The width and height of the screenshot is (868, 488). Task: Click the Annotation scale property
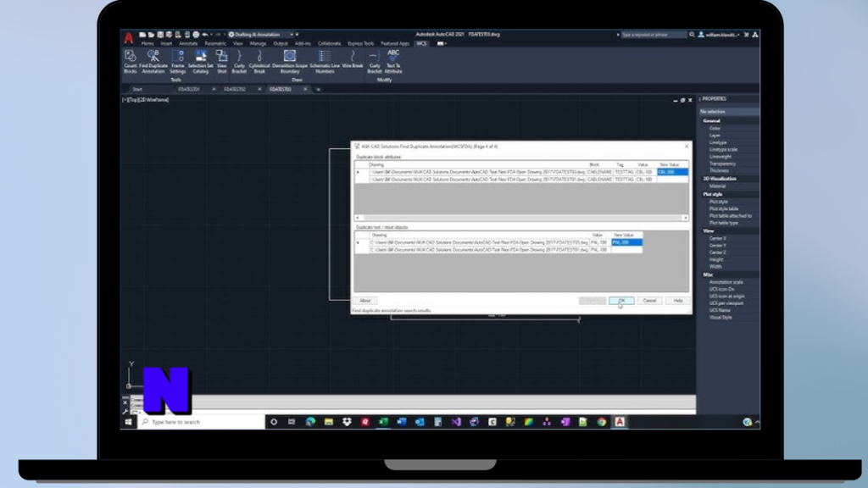[726, 282]
